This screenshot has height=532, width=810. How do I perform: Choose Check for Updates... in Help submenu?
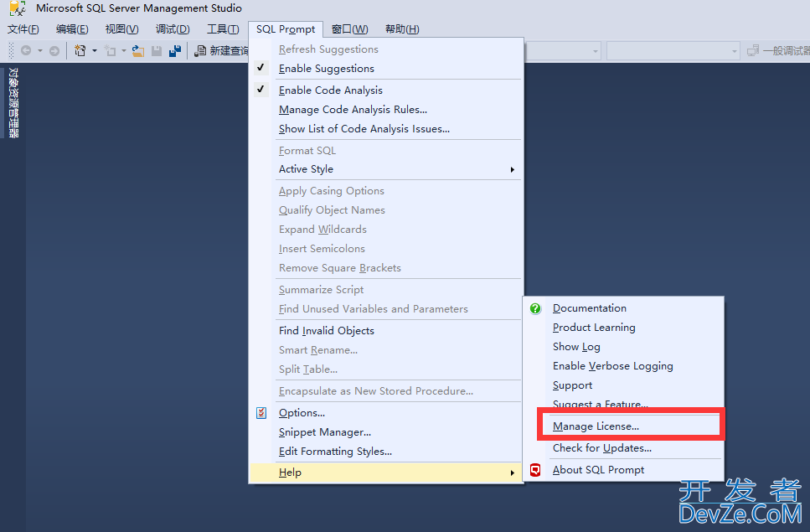[x=601, y=448]
